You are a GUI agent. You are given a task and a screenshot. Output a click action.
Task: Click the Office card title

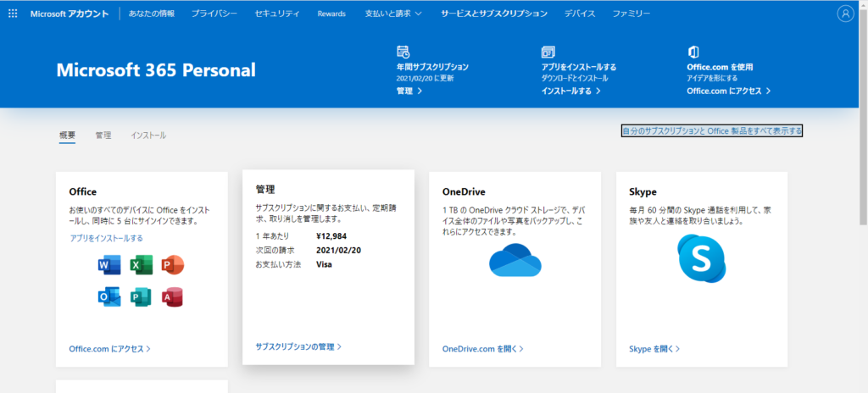(82, 192)
